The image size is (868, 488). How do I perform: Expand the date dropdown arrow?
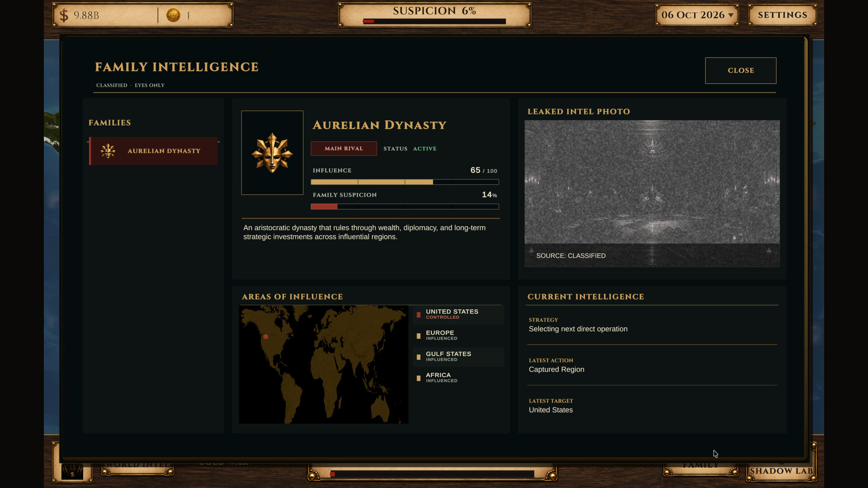point(731,15)
